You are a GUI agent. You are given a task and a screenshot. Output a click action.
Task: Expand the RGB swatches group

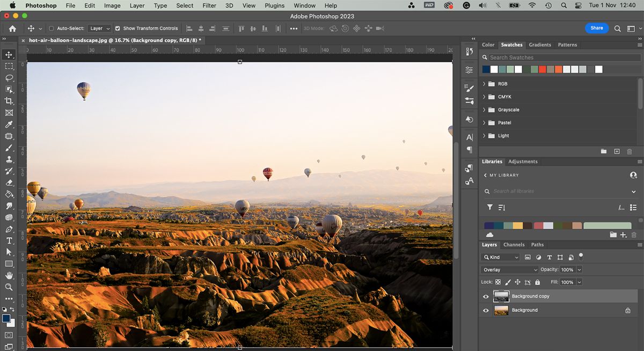pyautogui.click(x=485, y=84)
